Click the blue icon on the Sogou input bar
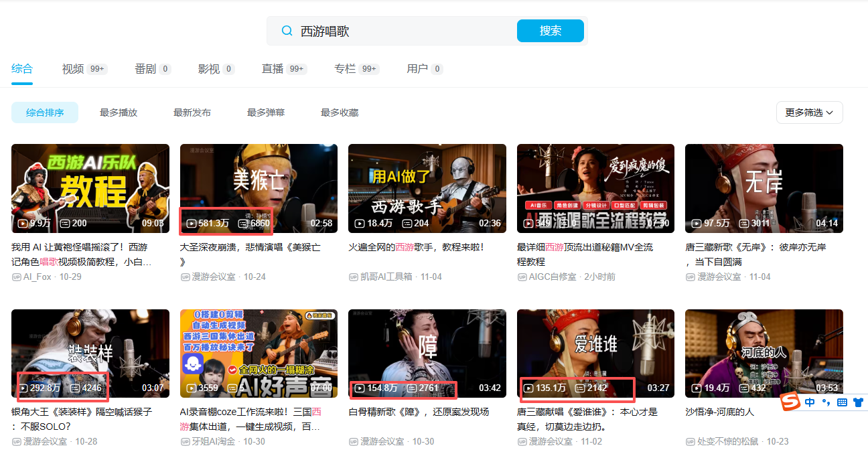The height and width of the screenshot is (464, 868). [858, 402]
